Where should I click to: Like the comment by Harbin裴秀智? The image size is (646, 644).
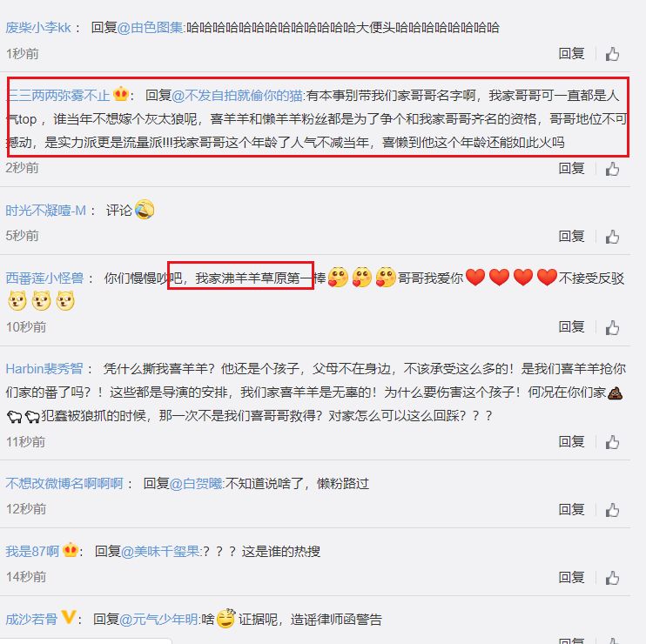(612, 442)
